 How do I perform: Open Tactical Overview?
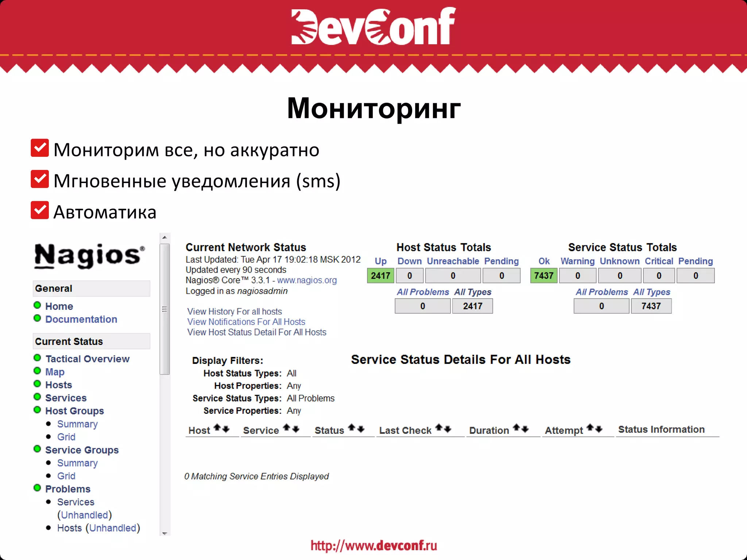88,359
